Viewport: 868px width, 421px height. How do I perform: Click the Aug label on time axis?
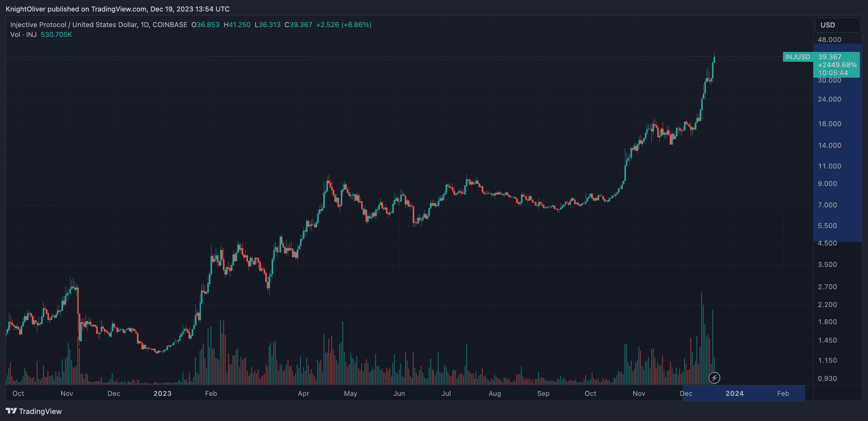[494, 393]
